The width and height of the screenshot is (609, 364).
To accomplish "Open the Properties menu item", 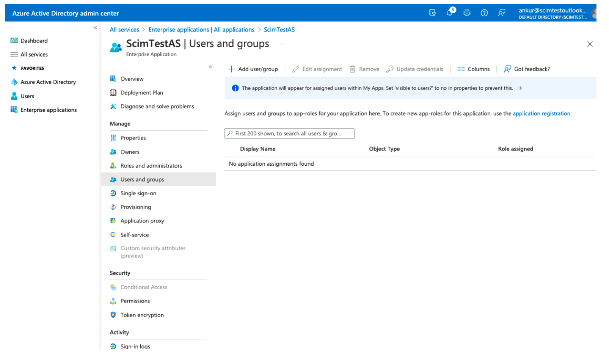I will (x=133, y=138).
